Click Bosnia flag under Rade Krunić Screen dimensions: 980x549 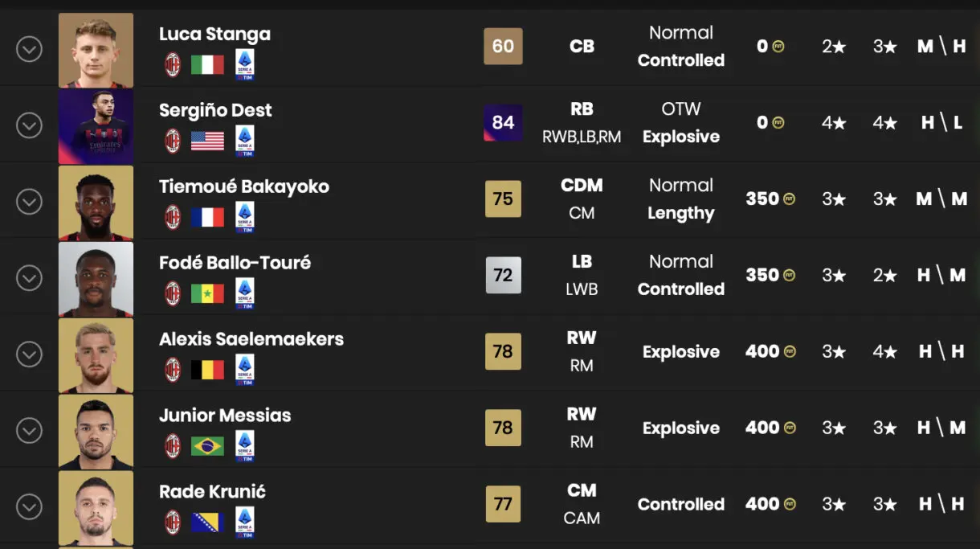click(x=207, y=522)
